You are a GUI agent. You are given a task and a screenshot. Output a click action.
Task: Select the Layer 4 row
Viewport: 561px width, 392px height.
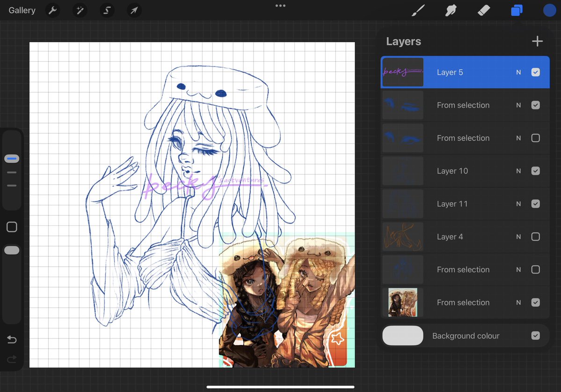[465, 237]
